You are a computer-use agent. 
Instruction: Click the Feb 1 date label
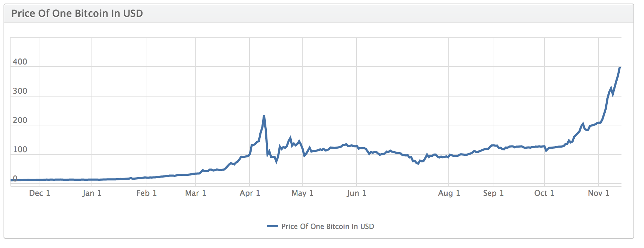(146, 193)
